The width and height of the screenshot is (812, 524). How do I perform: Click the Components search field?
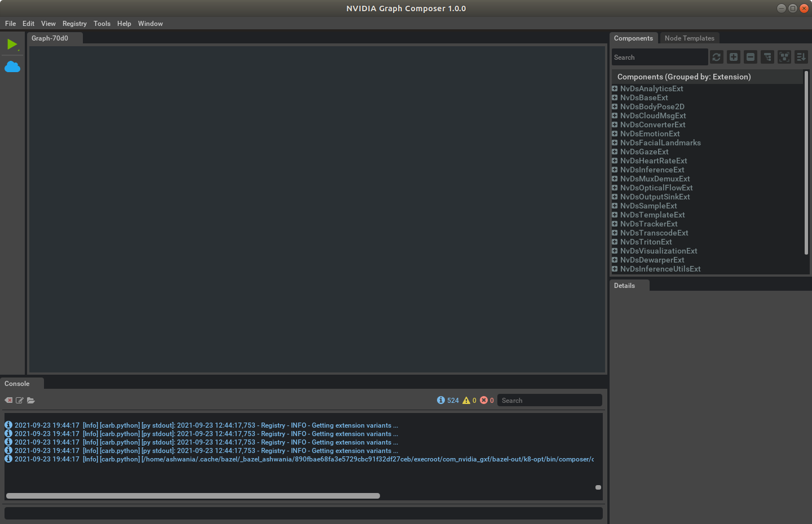(659, 57)
